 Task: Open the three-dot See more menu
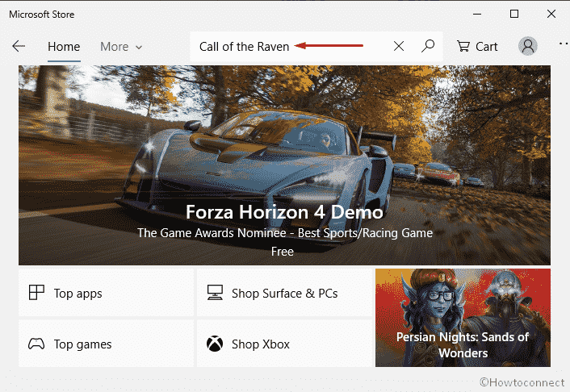click(564, 44)
